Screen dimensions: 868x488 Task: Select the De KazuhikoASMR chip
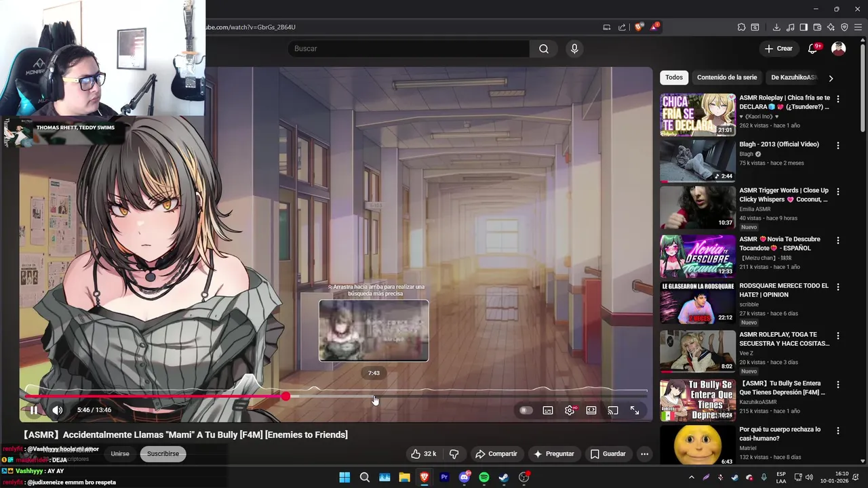(793, 77)
